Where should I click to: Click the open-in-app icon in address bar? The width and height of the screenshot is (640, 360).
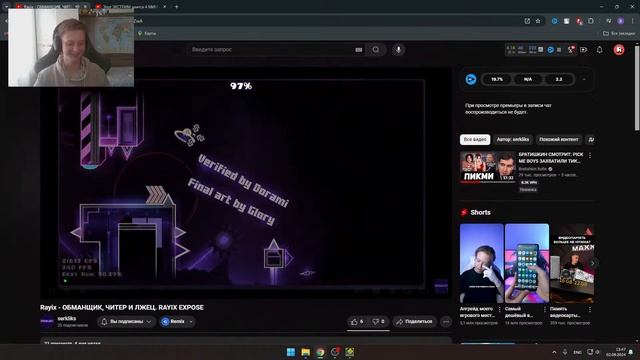tap(527, 21)
